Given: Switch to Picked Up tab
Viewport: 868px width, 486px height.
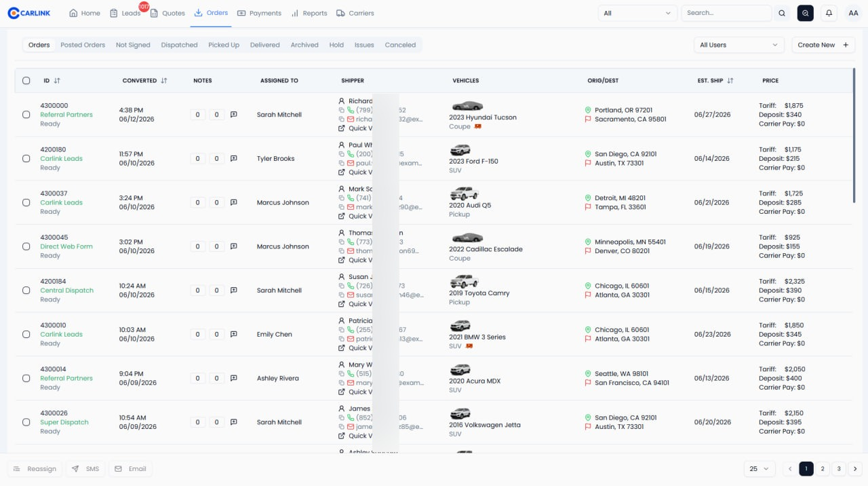Looking at the screenshot, I should (224, 45).
